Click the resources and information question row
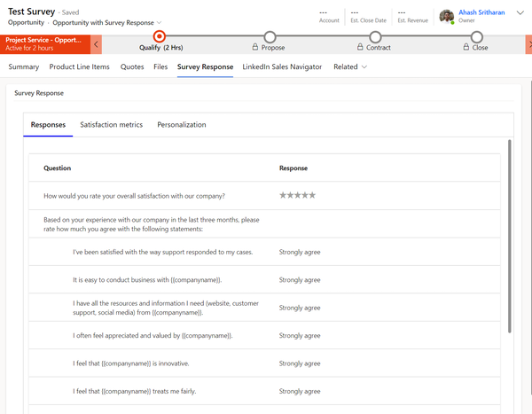Image resolution: width=532 pixels, height=414 pixels. coord(264,308)
